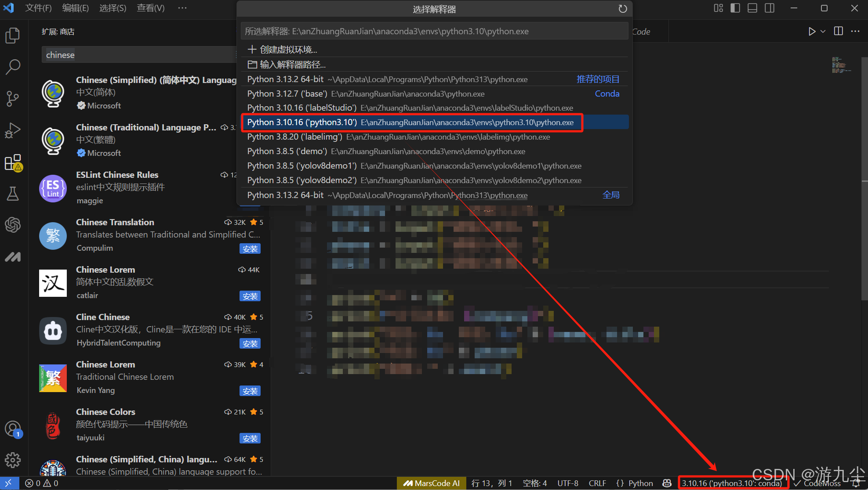The height and width of the screenshot is (490, 868).
Task: Open the Manage gear icon
Action: pos(13,460)
